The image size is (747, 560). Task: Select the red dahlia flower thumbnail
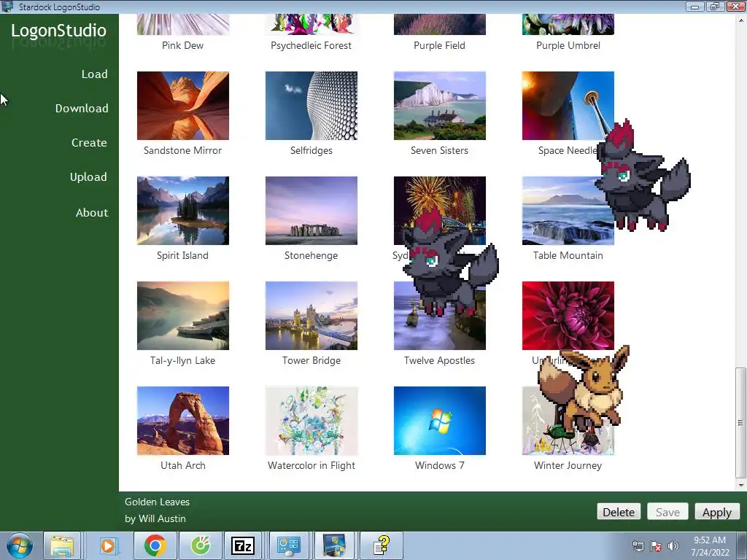pyautogui.click(x=568, y=316)
